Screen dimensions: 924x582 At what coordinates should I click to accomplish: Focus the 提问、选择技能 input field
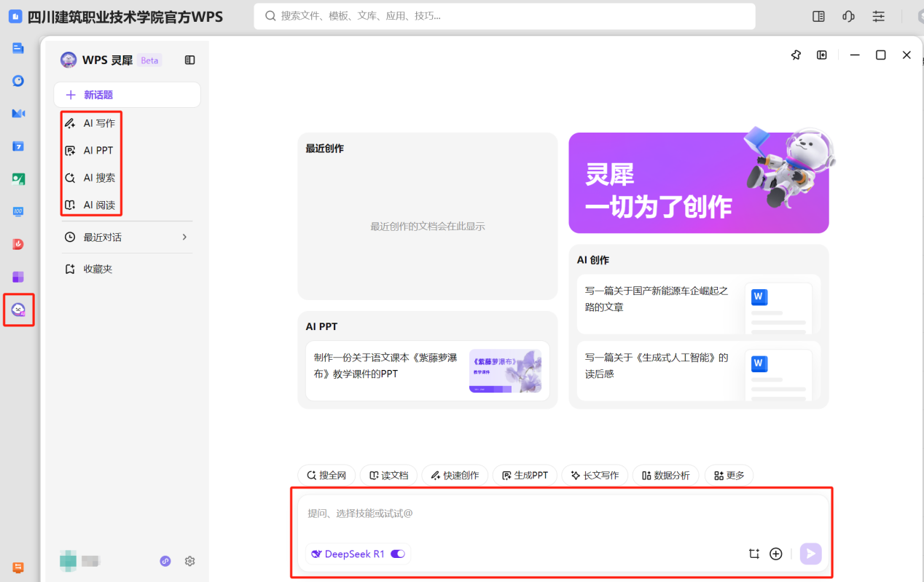click(x=562, y=514)
